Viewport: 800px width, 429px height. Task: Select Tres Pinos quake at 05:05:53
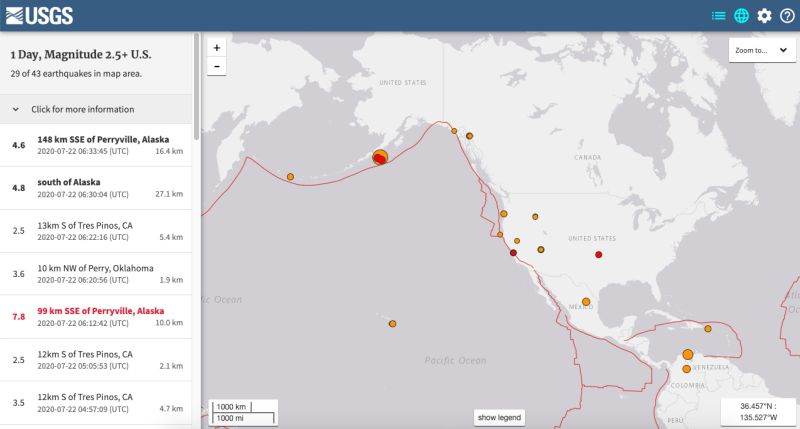(96, 360)
